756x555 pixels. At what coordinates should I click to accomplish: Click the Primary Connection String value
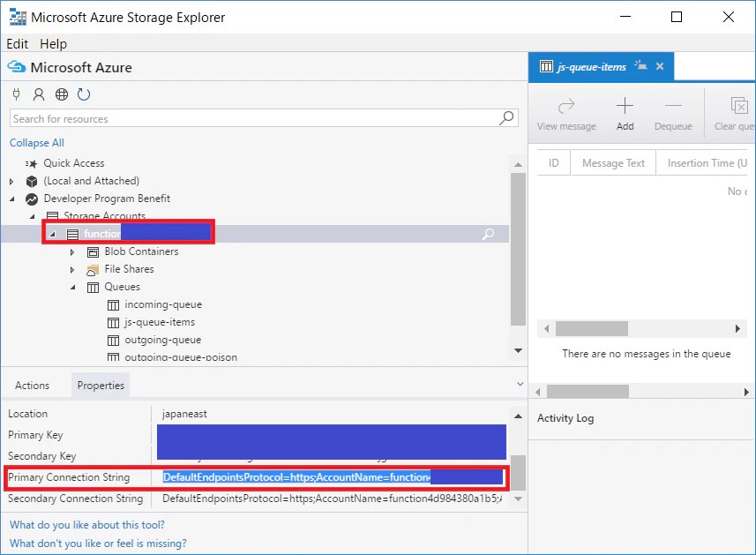333,477
